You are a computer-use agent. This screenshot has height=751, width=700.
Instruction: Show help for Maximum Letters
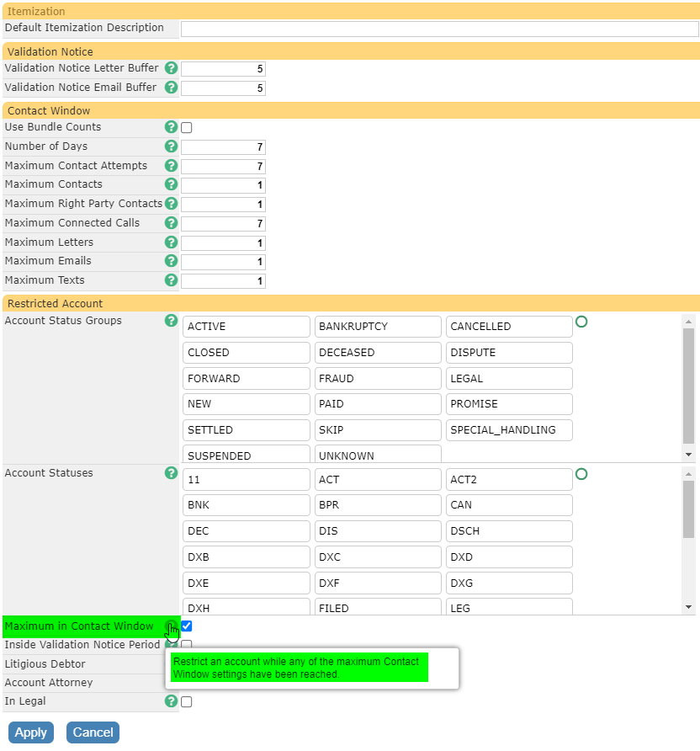click(x=171, y=242)
